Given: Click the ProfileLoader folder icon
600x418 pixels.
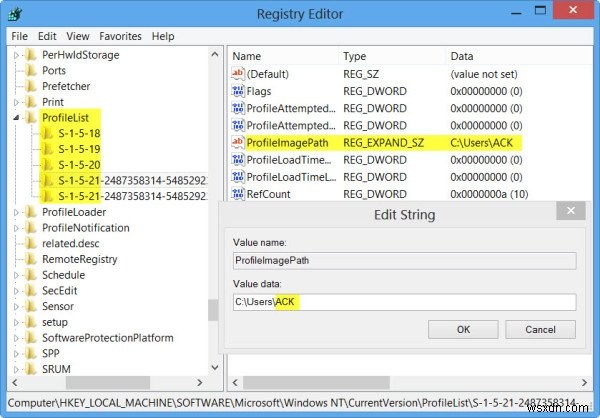Looking at the screenshot, I should coord(31,212).
